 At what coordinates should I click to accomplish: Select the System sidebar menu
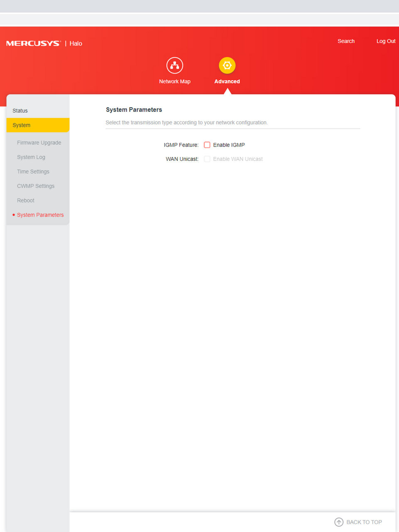[x=38, y=125]
